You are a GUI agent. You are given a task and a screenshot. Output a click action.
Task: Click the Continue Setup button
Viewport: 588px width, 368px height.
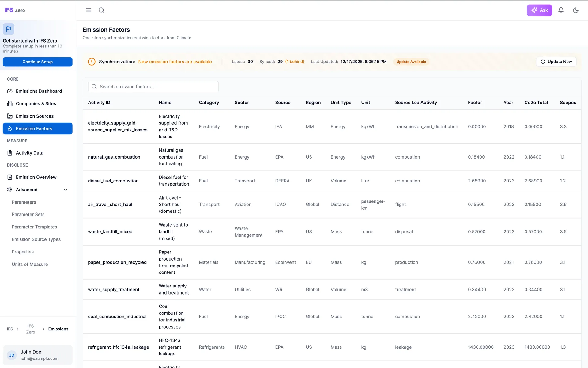click(x=37, y=62)
